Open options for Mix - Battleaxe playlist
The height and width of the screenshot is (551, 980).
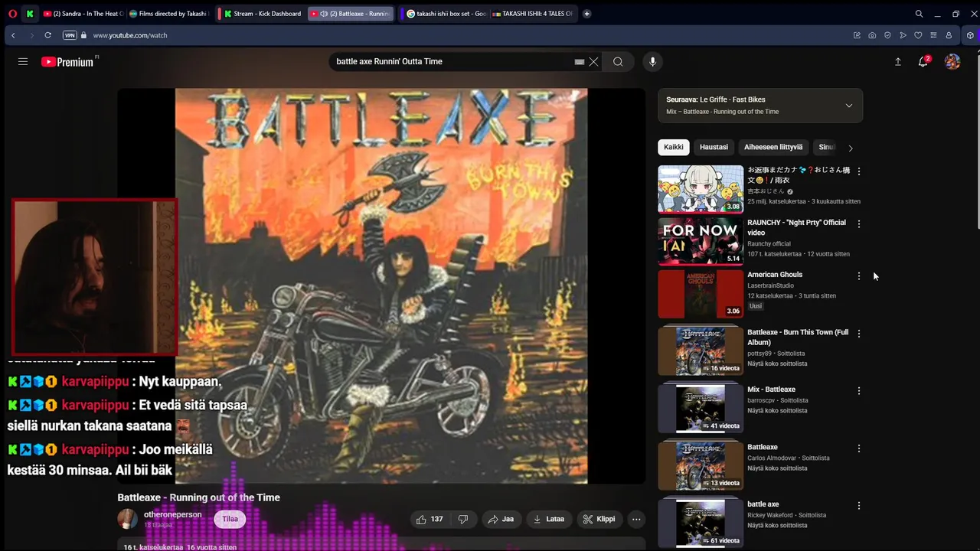[858, 391]
